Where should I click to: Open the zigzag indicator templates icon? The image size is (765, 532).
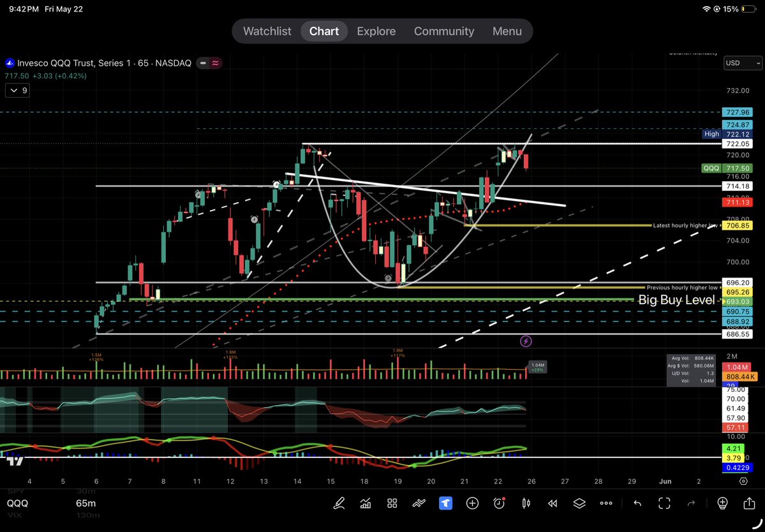coord(419,503)
